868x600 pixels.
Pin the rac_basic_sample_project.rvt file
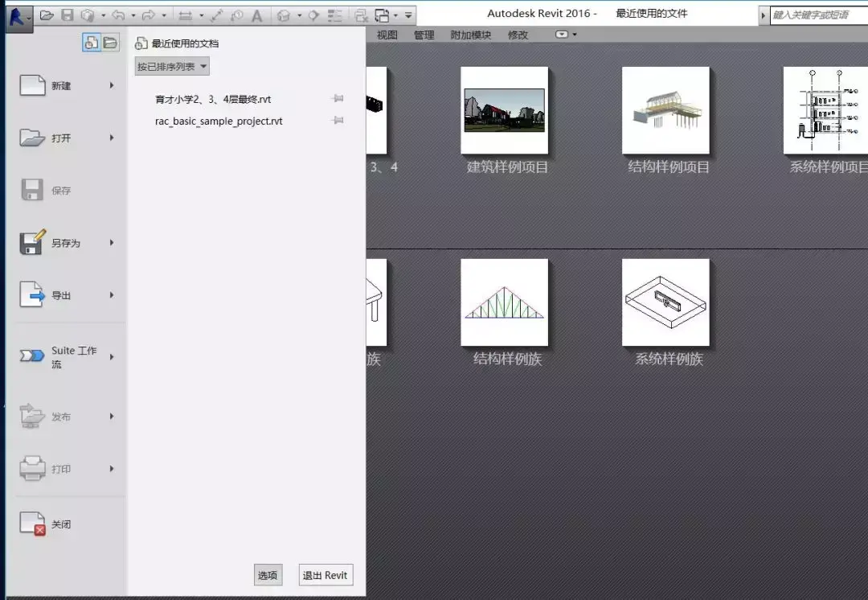pos(338,120)
